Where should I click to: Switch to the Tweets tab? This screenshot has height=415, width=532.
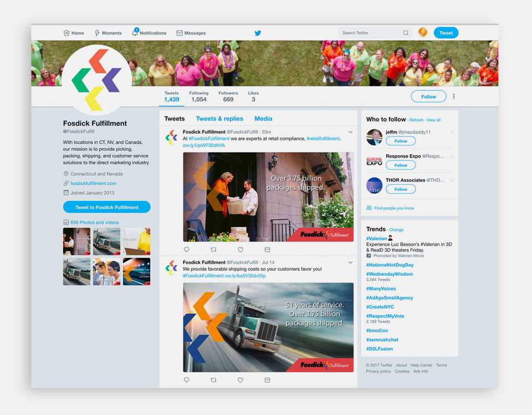pyautogui.click(x=175, y=119)
